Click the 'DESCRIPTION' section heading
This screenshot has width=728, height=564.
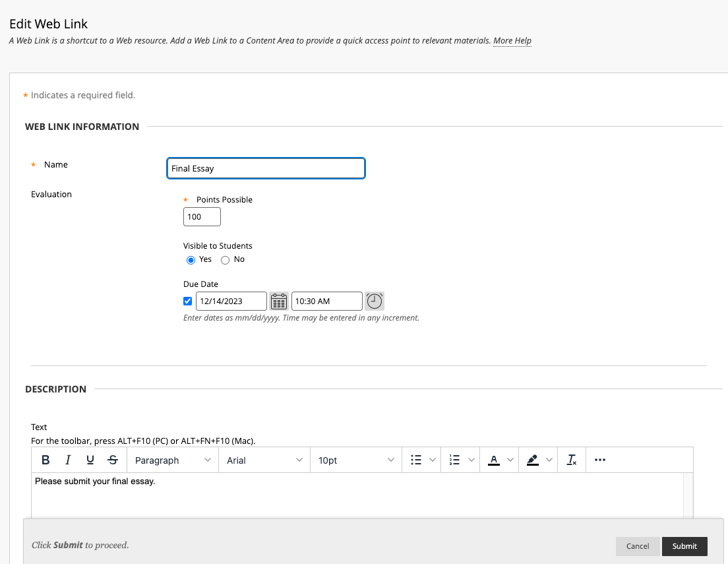pyautogui.click(x=55, y=389)
